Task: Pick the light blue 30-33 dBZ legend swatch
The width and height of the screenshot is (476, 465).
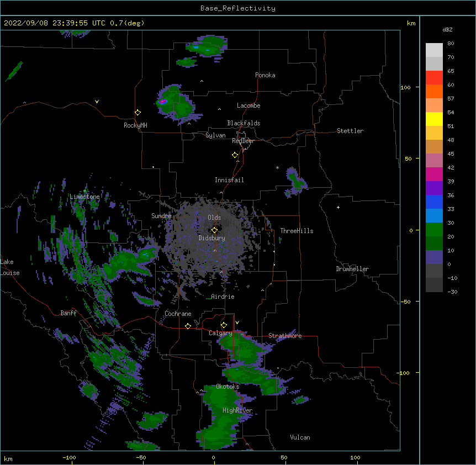Action: [x=434, y=216]
